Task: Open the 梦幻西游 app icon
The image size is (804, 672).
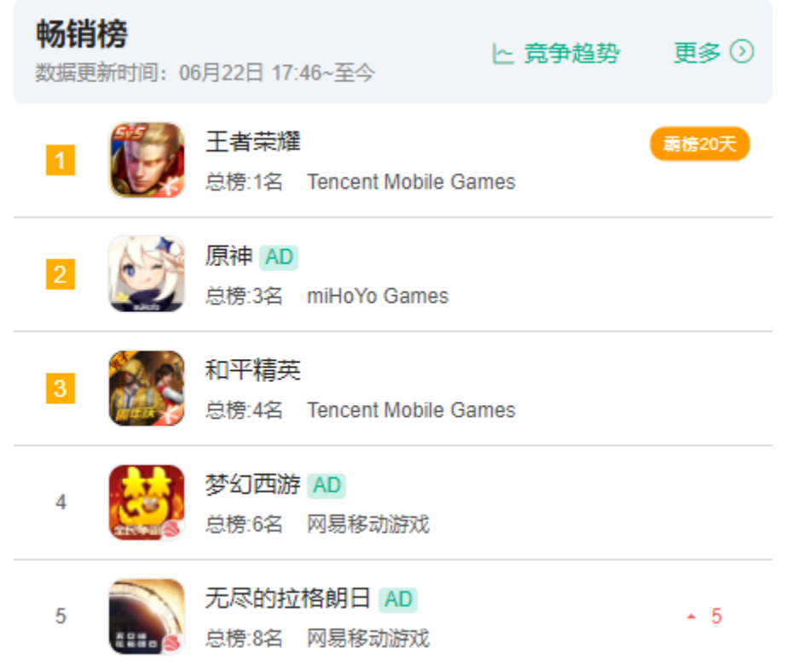Action: [x=147, y=502]
